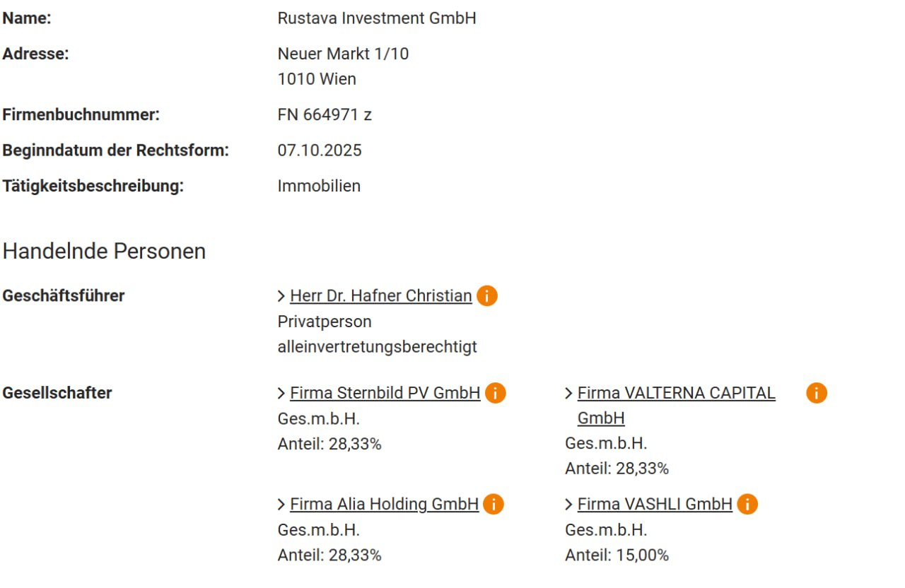The height and width of the screenshot is (588, 905).
Task: Click the start date 07.10.2025
Action: click(320, 151)
